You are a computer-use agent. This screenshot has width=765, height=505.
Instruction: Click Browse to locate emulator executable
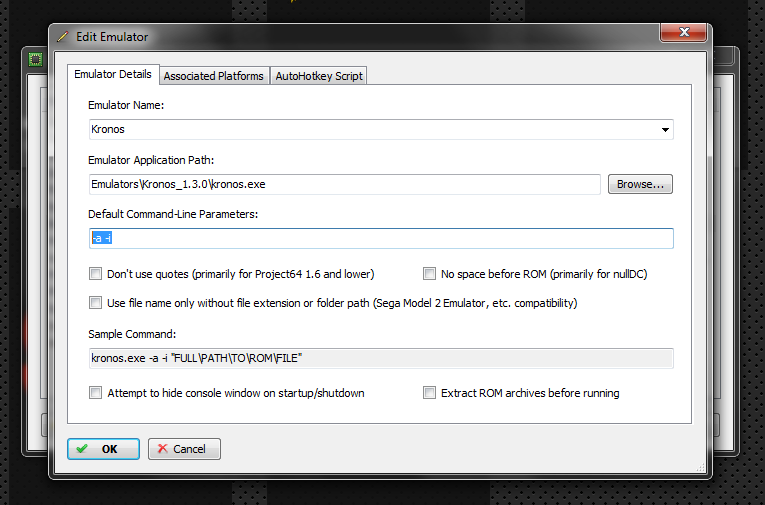click(x=640, y=184)
